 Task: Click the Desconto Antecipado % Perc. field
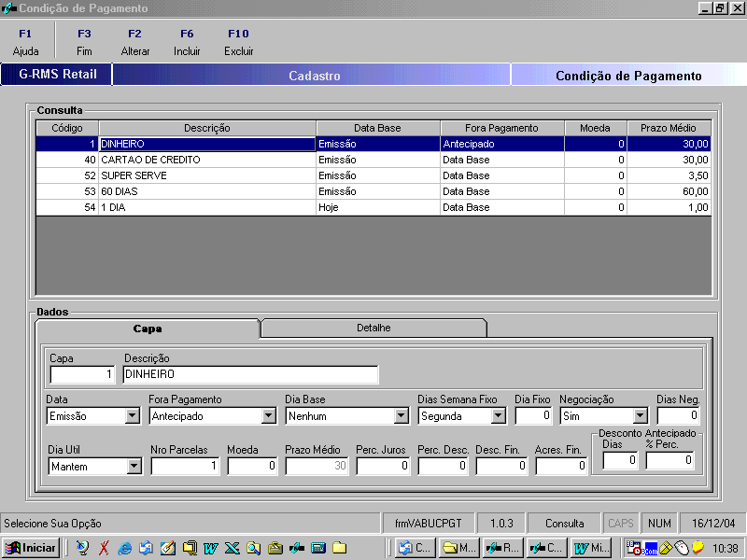tap(669, 460)
